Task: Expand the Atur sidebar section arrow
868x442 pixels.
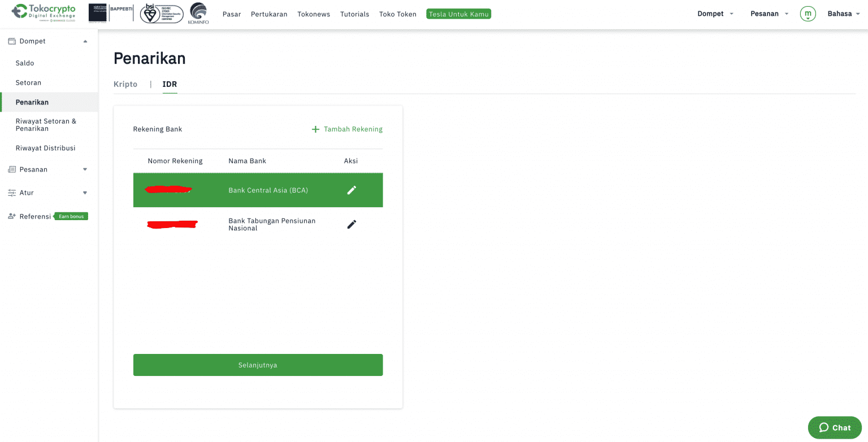Action: [85, 192]
